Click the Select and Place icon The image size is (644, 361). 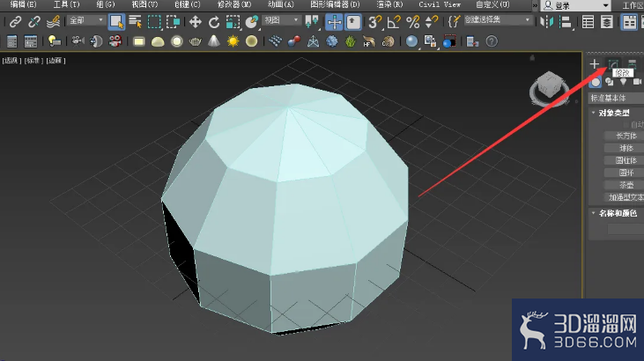251,21
